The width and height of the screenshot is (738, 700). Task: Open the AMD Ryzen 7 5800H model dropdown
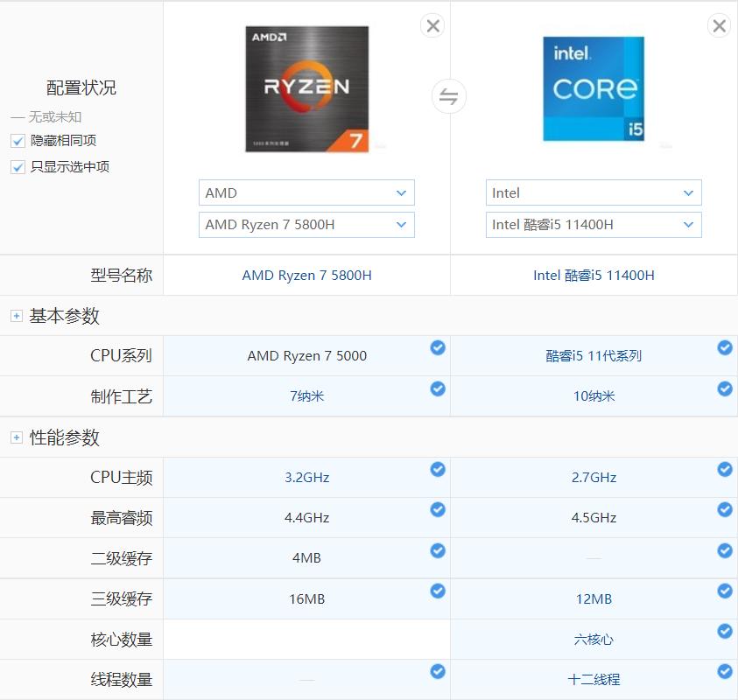click(x=306, y=225)
